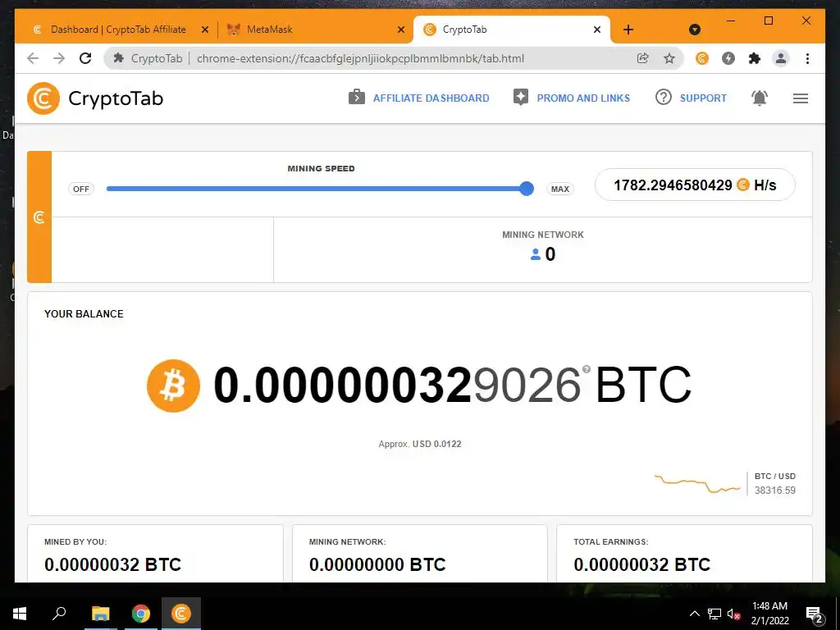Open the PROMO AND LINKS page
Viewport: 840px width, 630px height.
(572, 98)
